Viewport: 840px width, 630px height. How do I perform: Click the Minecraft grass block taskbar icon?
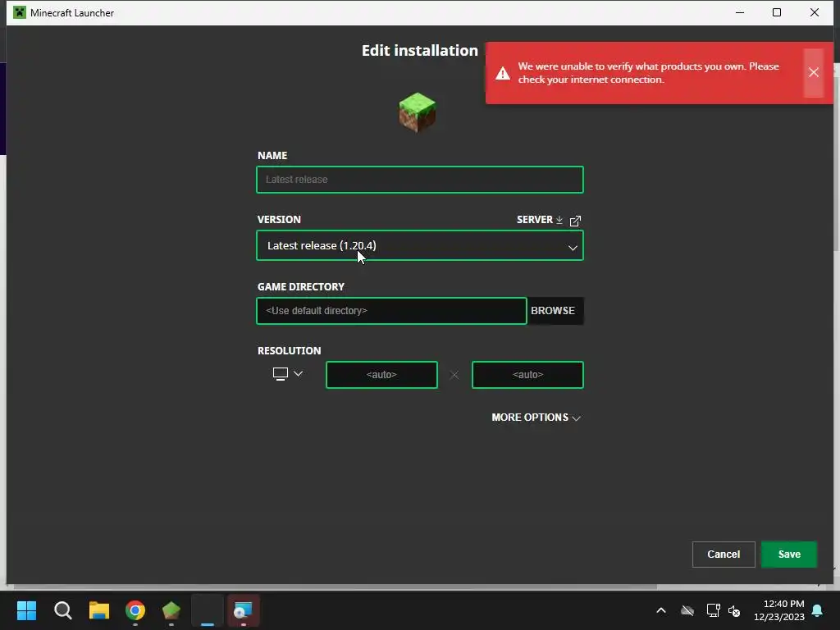coord(171,610)
